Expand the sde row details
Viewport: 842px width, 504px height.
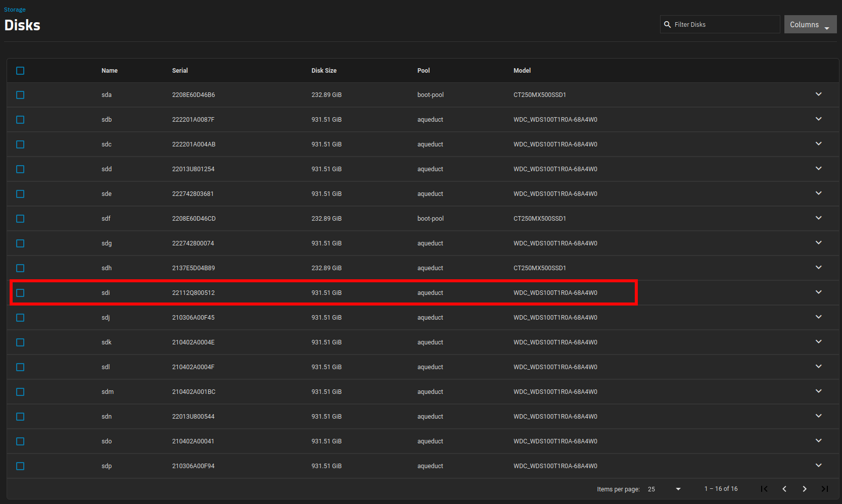pos(818,193)
